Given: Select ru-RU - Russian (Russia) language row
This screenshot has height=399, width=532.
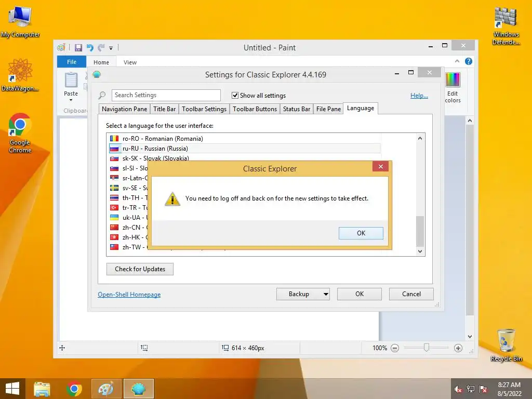Looking at the screenshot, I should click(244, 148).
